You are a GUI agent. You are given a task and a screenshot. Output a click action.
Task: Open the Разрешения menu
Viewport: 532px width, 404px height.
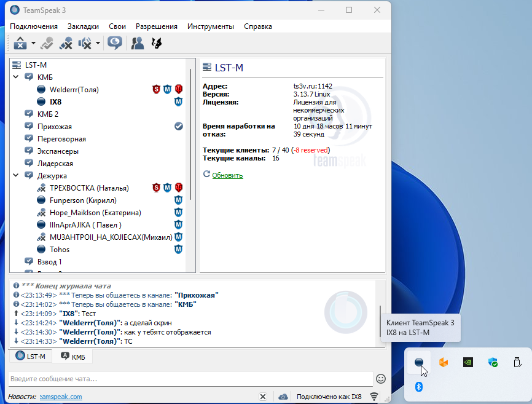[x=157, y=26]
